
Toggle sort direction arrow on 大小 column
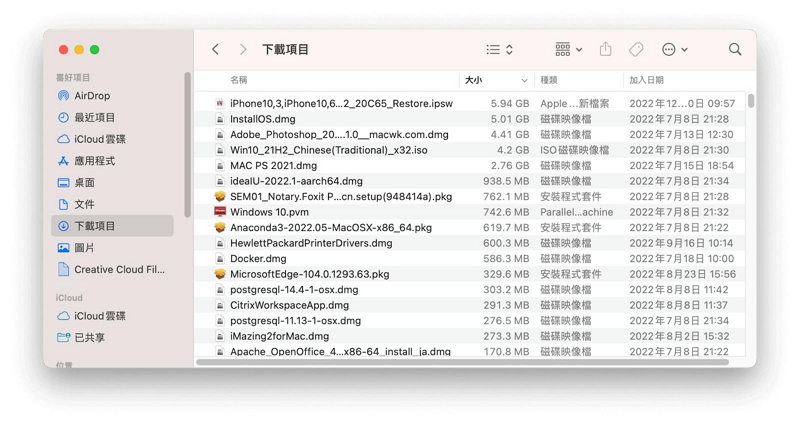tap(524, 81)
